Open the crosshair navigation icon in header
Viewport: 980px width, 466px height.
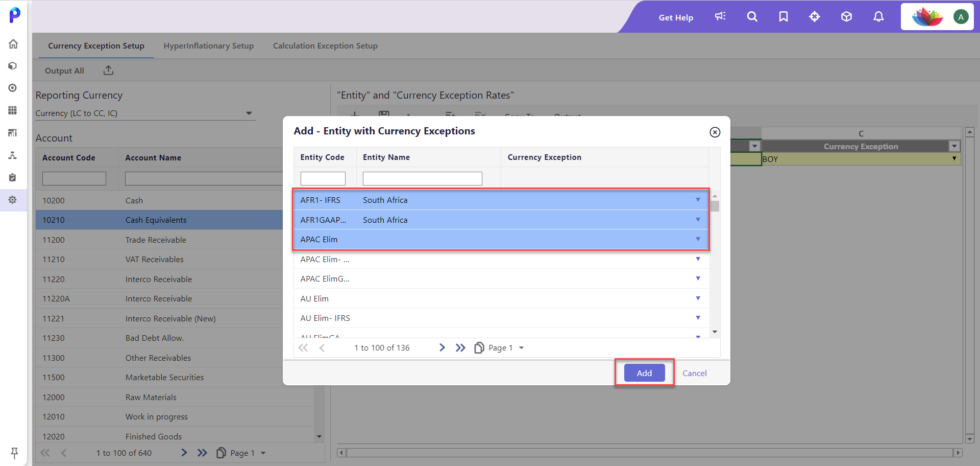pyautogui.click(x=815, y=16)
